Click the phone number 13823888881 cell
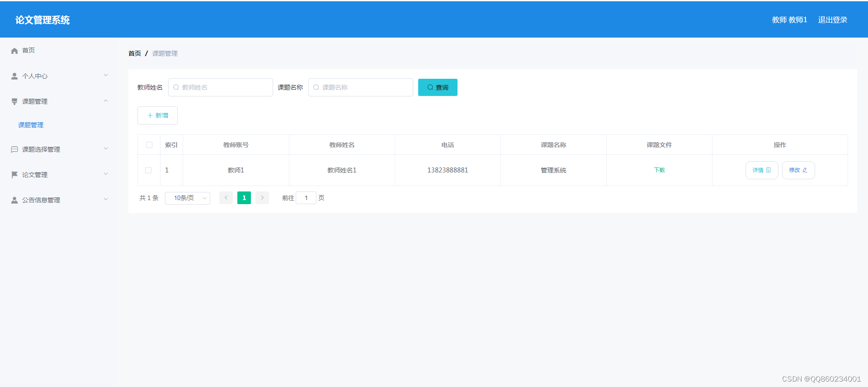Screen dimensions: 868x387 click(448, 170)
